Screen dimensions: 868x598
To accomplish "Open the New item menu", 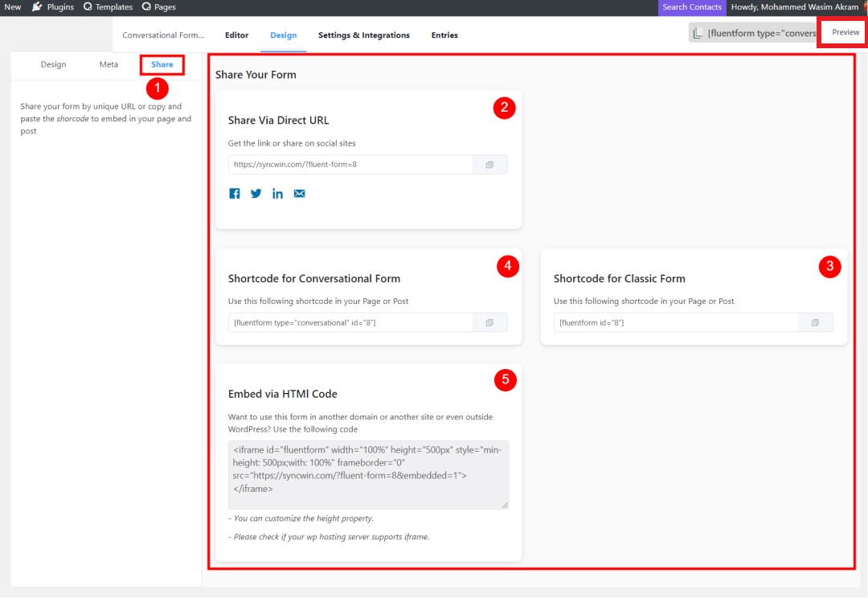I will [x=12, y=6].
